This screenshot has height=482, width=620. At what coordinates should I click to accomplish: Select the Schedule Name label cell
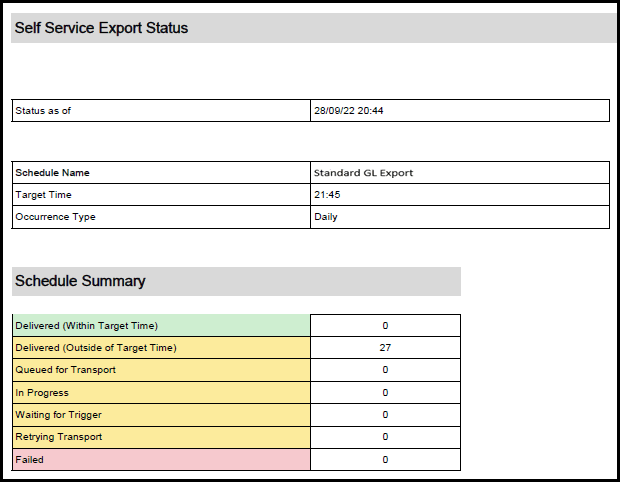point(53,173)
